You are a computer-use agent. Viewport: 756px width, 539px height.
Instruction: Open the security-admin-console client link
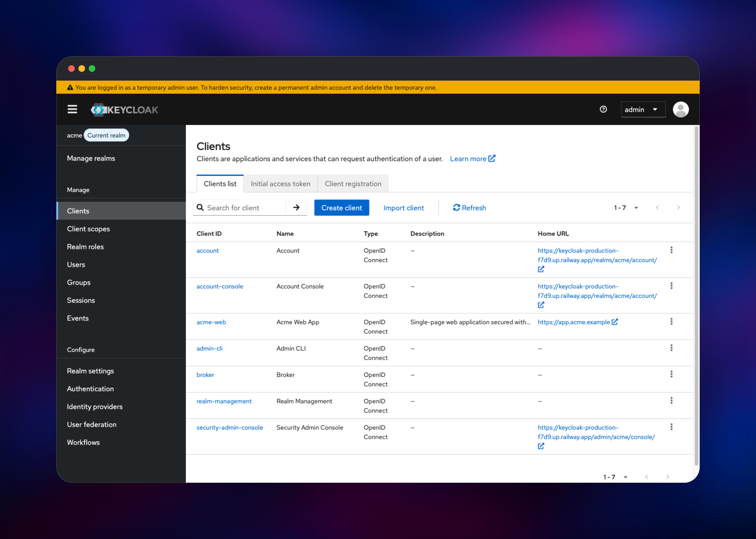coord(229,428)
